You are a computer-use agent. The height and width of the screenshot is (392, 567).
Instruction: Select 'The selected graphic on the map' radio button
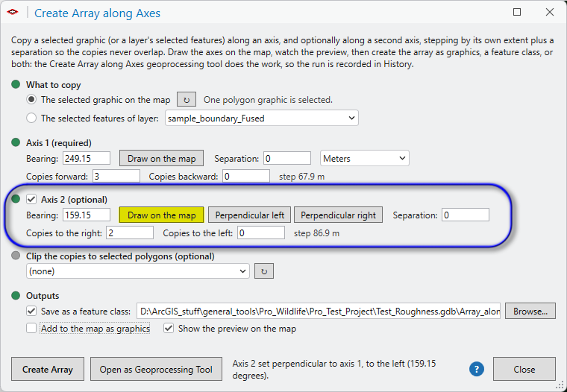(31, 100)
